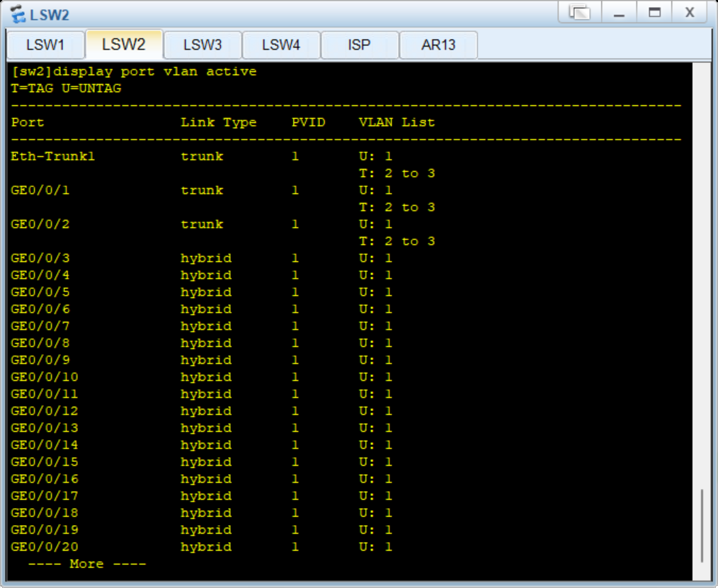Click the 'GE0/0/5' port entry
The height and width of the screenshot is (588, 718).
coord(40,292)
